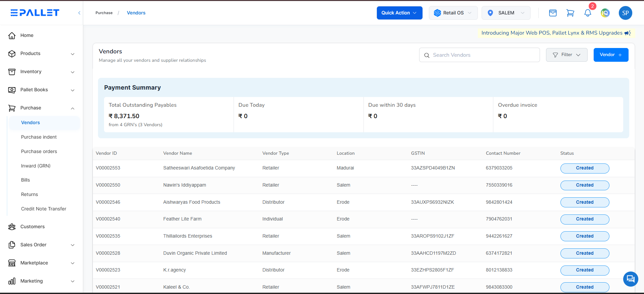Screen dimensions: 644x294
Task: Open the notifications bell icon
Action: point(587,13)
